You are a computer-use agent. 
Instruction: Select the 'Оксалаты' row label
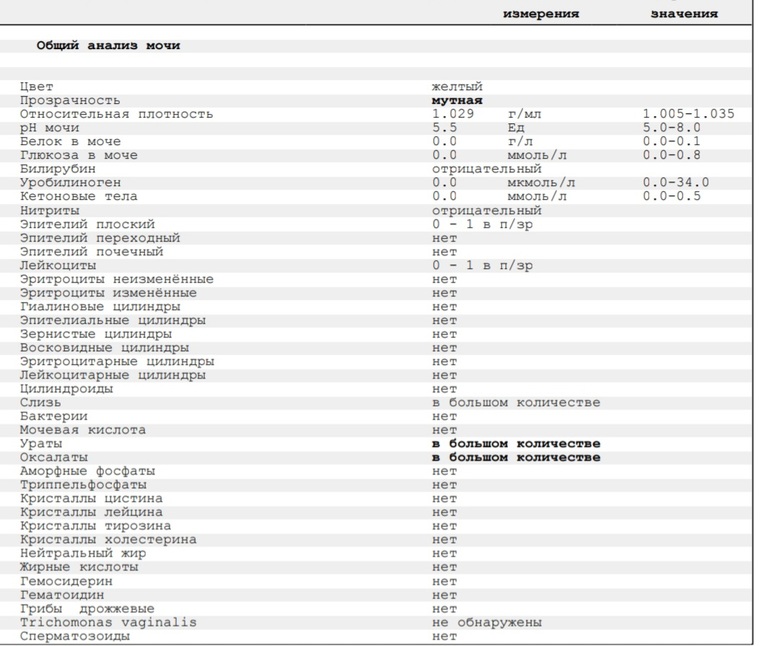[x=54, y=458]
